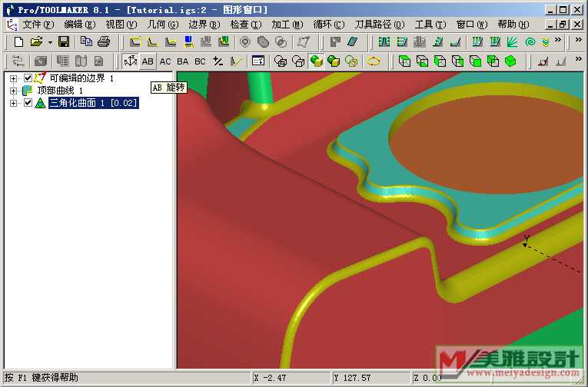This screenshot has width=588, height=387.
Task: Open the 帮助(H) menu
Action: 513,25
